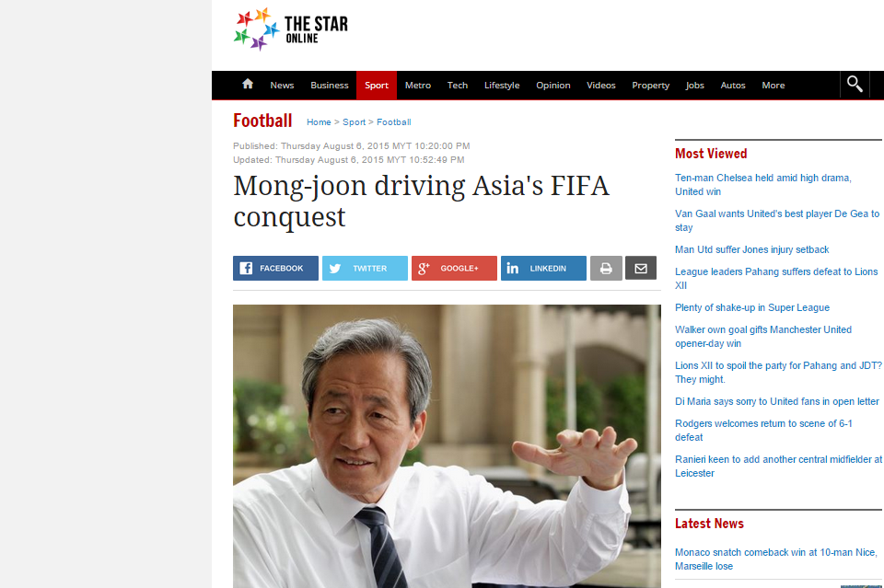Open the Business menu item
Image resolution: width=884 pixels, height=588 pixels.
pyautogui.click(x=330, y=85)
